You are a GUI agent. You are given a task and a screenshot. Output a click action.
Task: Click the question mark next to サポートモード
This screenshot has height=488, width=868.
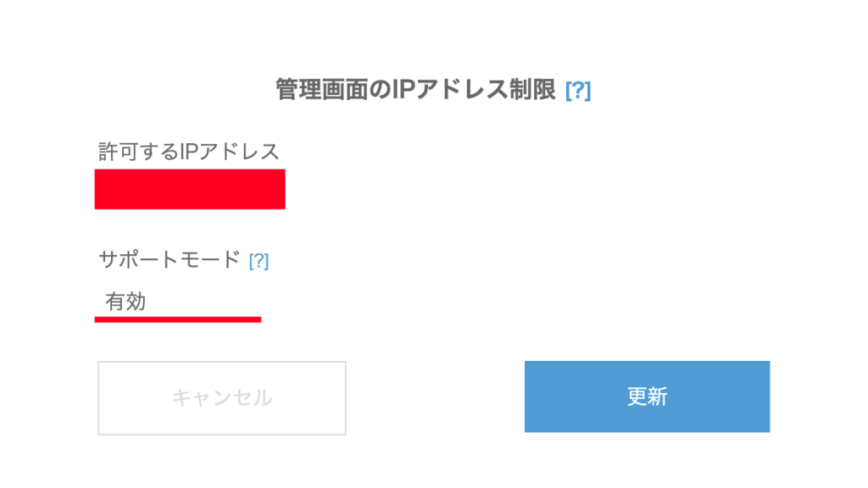tap(259, 261)
